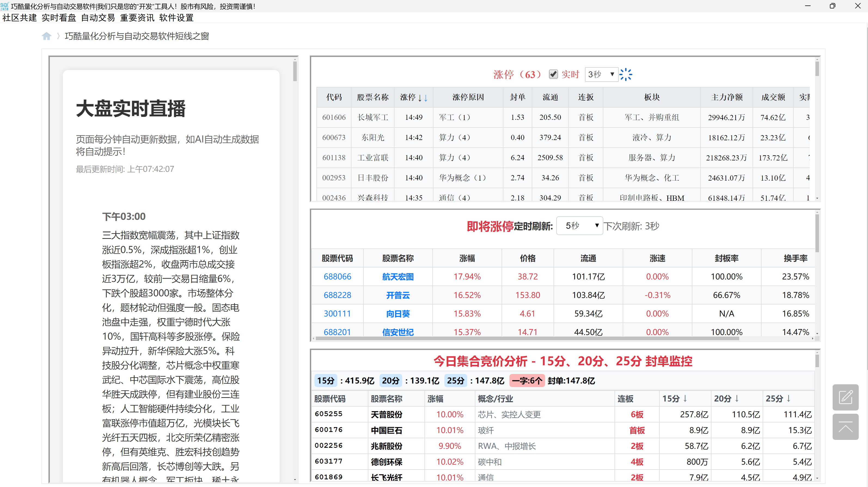Click the 中国巨石 row name
Screen dimensions: 868x487
point(387,430)
